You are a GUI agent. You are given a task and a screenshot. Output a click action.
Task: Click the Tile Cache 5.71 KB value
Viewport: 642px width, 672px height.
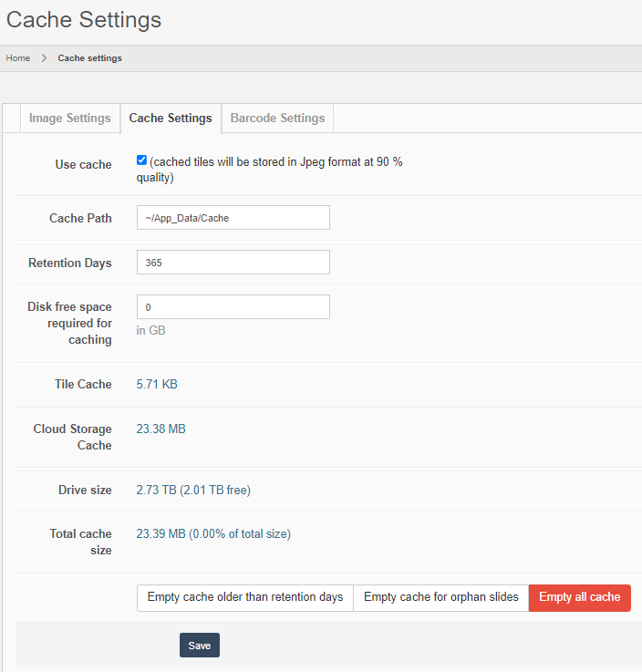pos(157,385)
